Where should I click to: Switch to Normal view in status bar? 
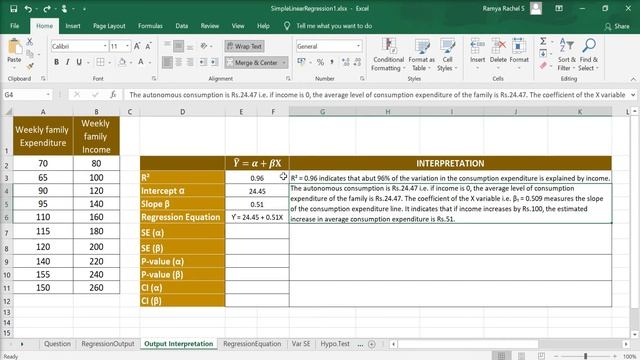tap(501, 356)
